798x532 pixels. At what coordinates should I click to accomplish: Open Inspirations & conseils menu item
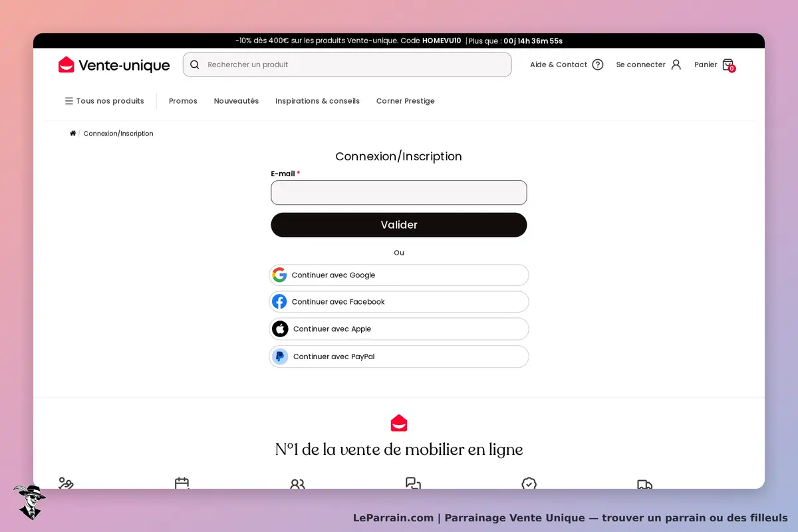point(317,101)
